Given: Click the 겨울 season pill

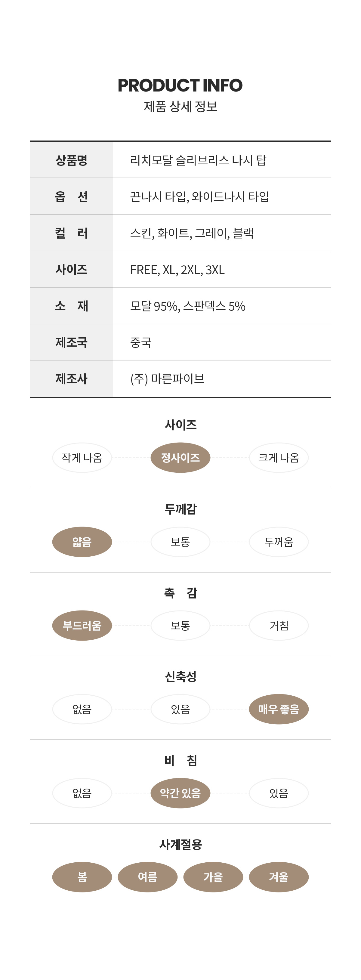Looking at the screenshot, I should pyautogui.click(x=279, y=877).
